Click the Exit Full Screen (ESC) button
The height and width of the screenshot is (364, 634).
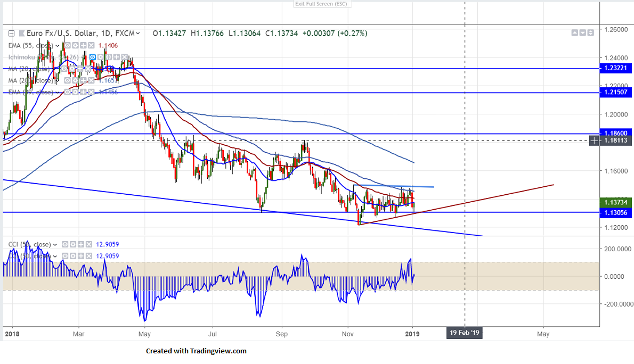click(x=321, y=4)
